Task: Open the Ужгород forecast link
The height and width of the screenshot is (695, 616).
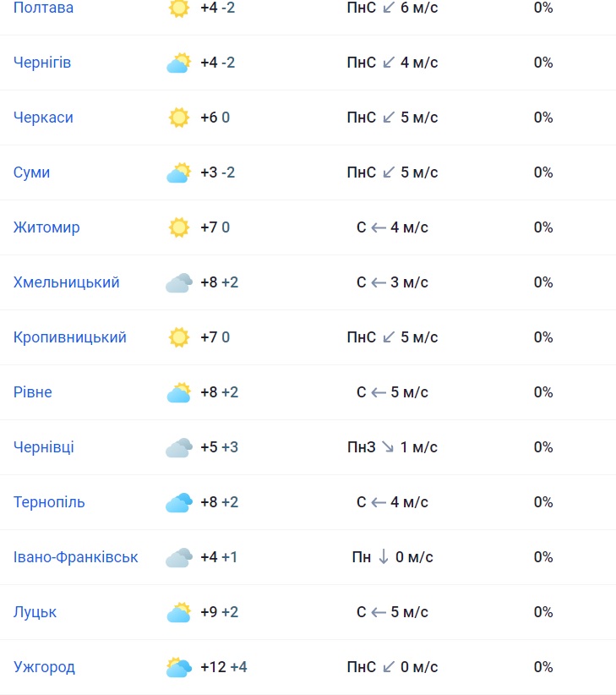Action: tap(44, 667)
